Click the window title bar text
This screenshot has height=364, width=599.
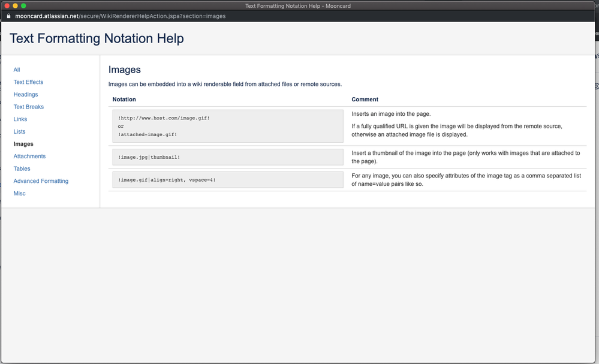(298, 6)
